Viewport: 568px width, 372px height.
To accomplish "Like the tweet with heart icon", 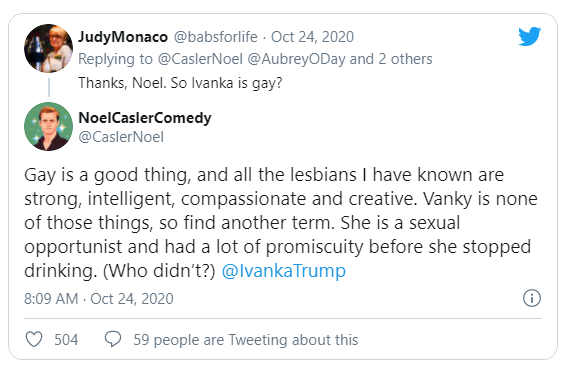I will [x=34, y=339].
